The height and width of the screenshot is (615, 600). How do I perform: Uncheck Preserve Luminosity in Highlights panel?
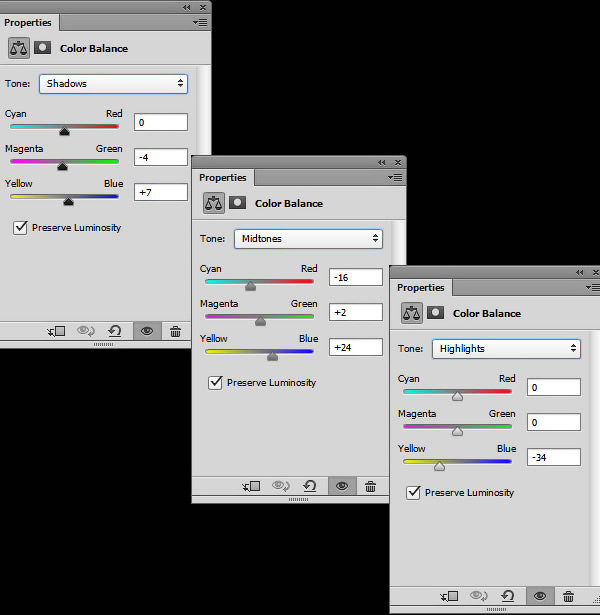click(x=413, y=492)
